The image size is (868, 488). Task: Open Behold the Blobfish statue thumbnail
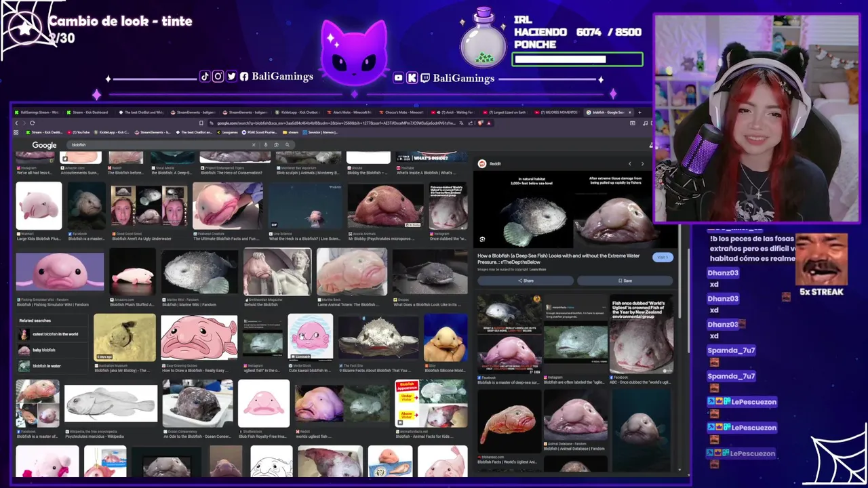(277, 271)
